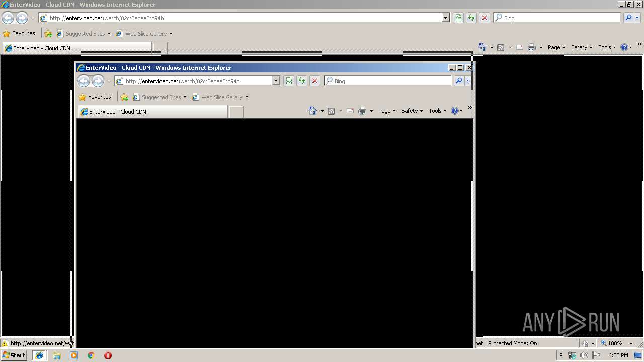This screenshot has height=362, width=644.
Task: Click Add to Favorites Bar icon, outer IE
Action: pos(48,34)
